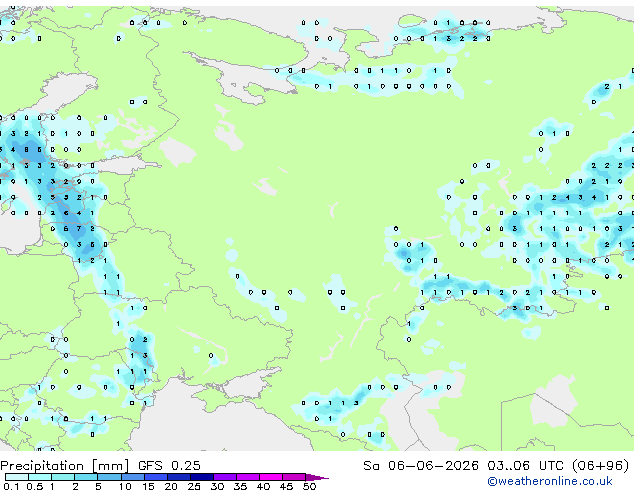
Task: Click the "GFS 0.25" model label
Action: click(169, 466)
